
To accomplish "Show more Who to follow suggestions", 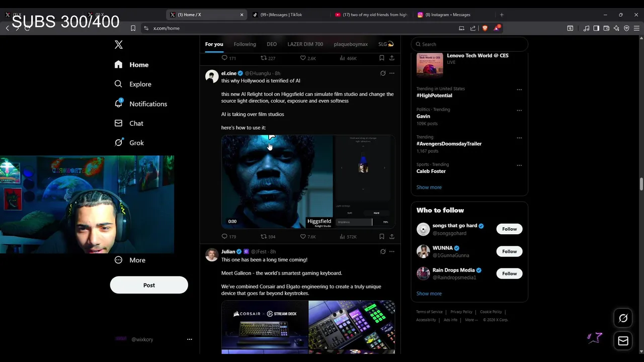I will [429, 294].
